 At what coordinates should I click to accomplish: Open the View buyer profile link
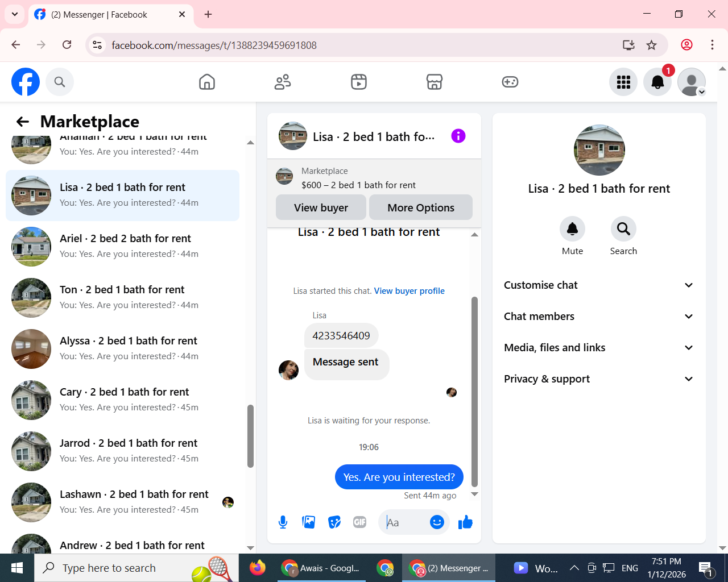pos(409,291)
